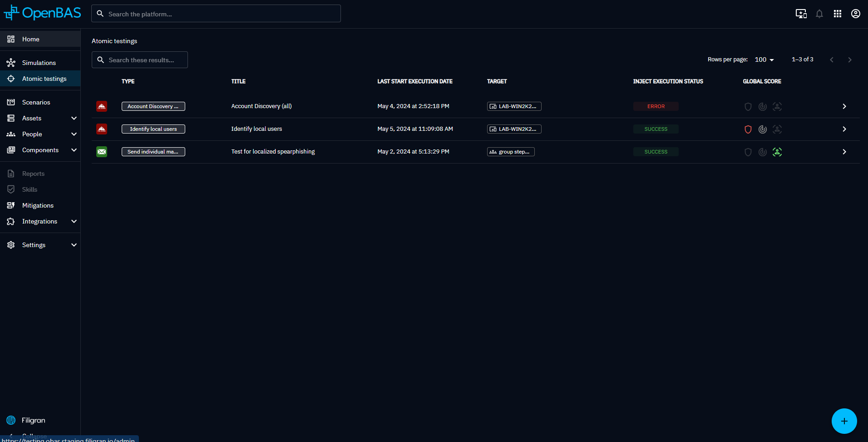
Task: Expand the Settings section in the sidebar
Action: point(74,245)
